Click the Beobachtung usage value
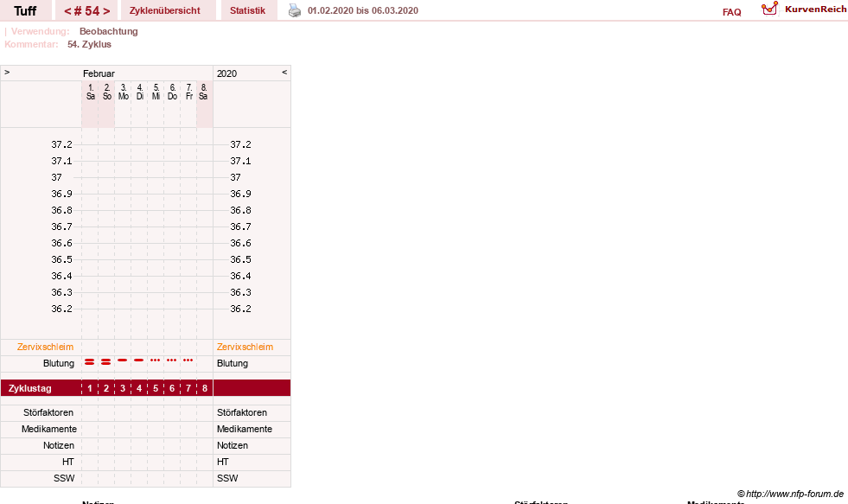The width and height of the screenshot is (848, 504). click(109, 31)
